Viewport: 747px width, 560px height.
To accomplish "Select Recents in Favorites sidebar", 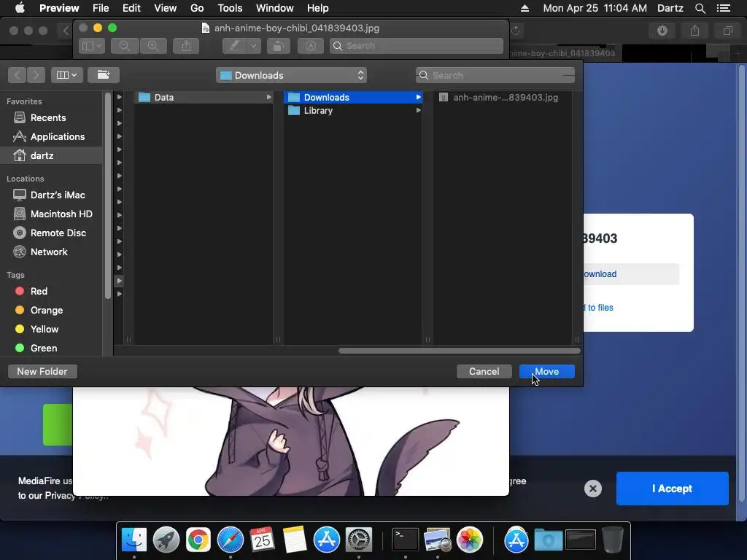I will [48, 117].
